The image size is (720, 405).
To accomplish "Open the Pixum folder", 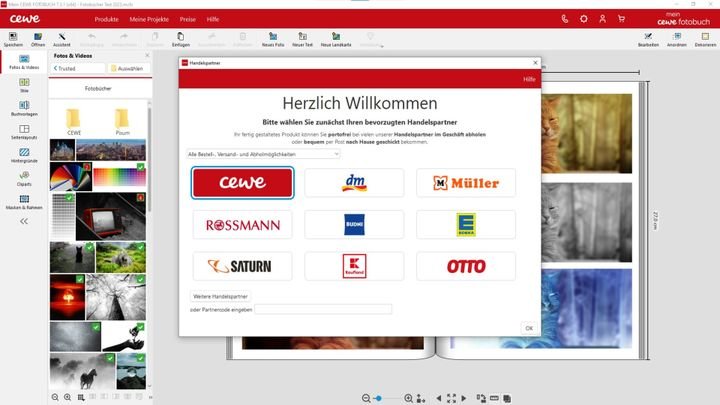I will [x=122, y=122].
